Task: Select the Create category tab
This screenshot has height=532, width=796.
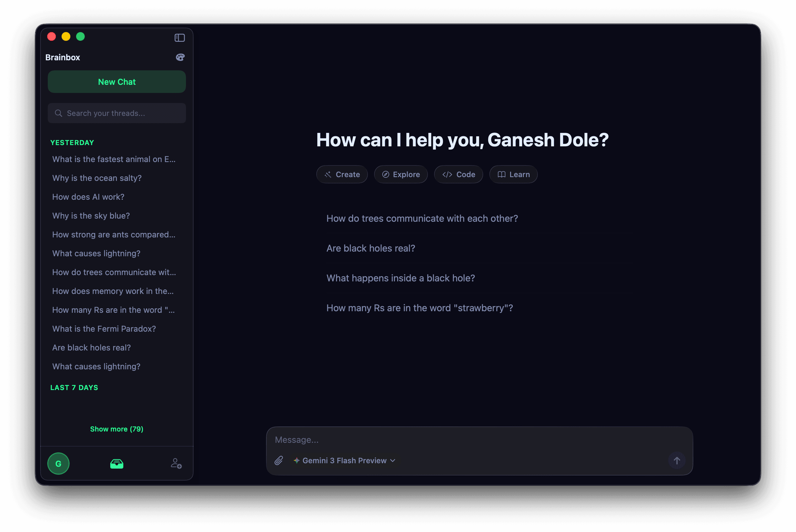Action: (x=342, y=174)
